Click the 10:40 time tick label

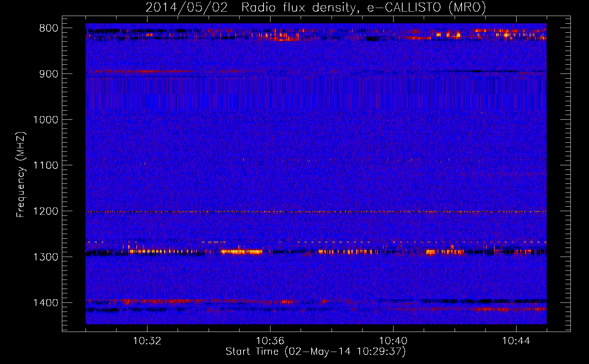(393, 341)
